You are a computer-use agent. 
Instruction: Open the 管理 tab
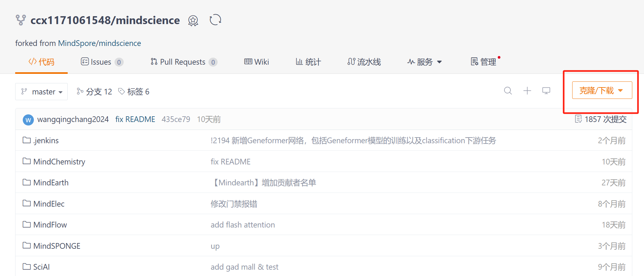click(484, 62)
